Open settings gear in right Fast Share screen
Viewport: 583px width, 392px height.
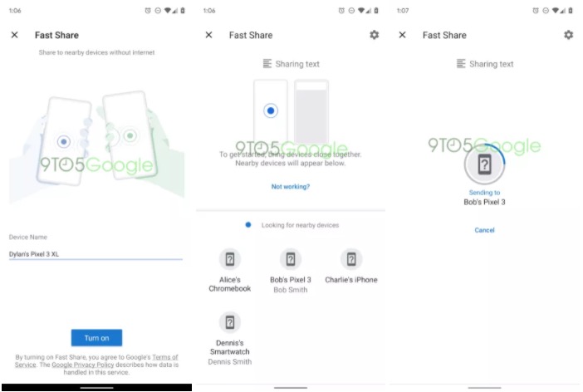[568, 35]
